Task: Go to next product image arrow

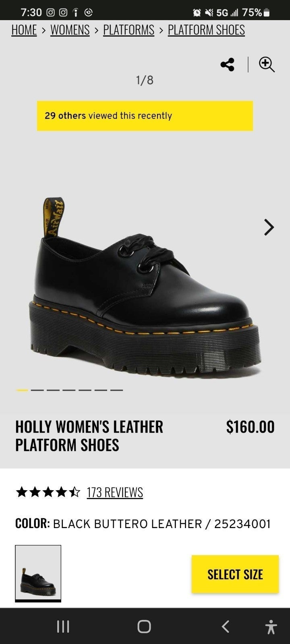Action: [x=269, y=227]
